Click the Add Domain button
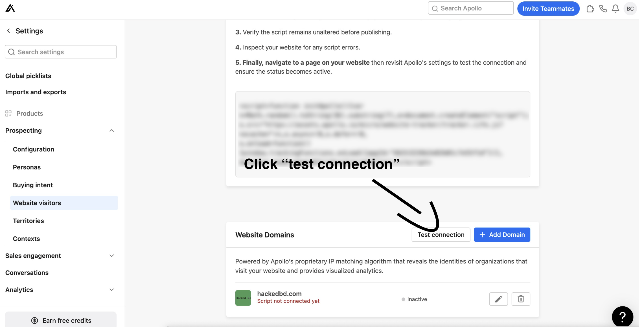Viewport: 644px width, 327px height. pyautogui.click(x=502, y=235)
